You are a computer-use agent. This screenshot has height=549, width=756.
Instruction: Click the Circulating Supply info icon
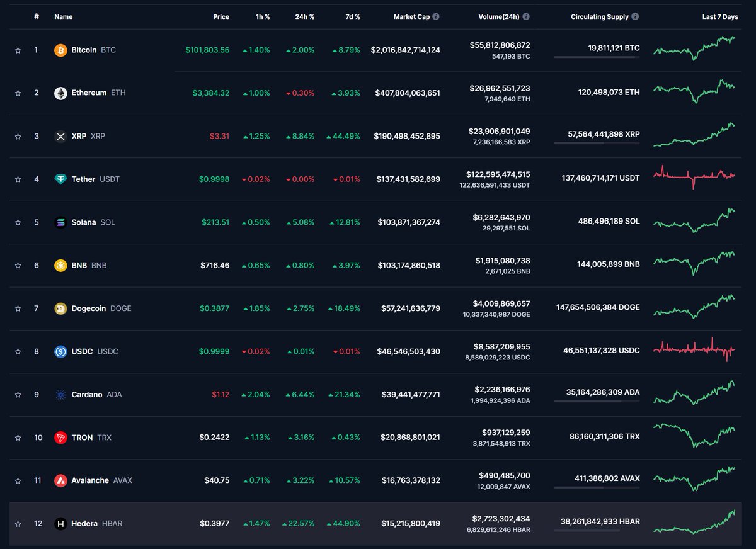[635, 17]
